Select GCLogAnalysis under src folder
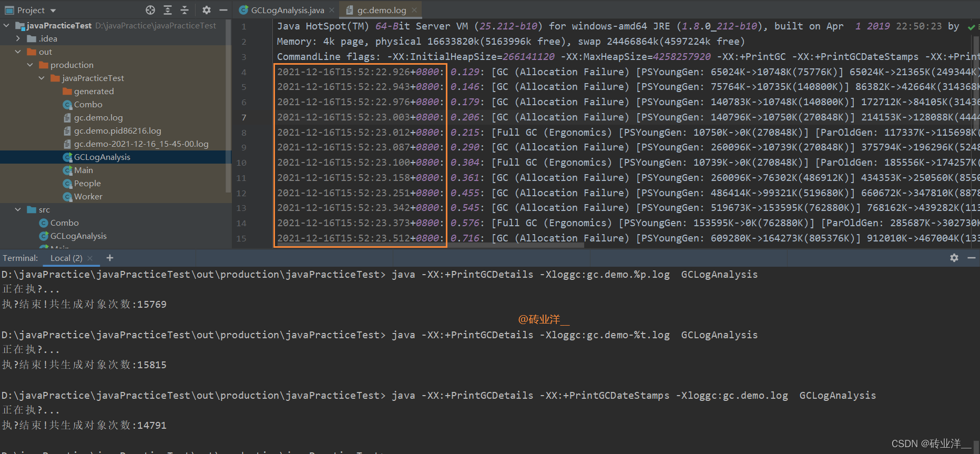Screen dimensions: 980x454 (x=78, y=236)
